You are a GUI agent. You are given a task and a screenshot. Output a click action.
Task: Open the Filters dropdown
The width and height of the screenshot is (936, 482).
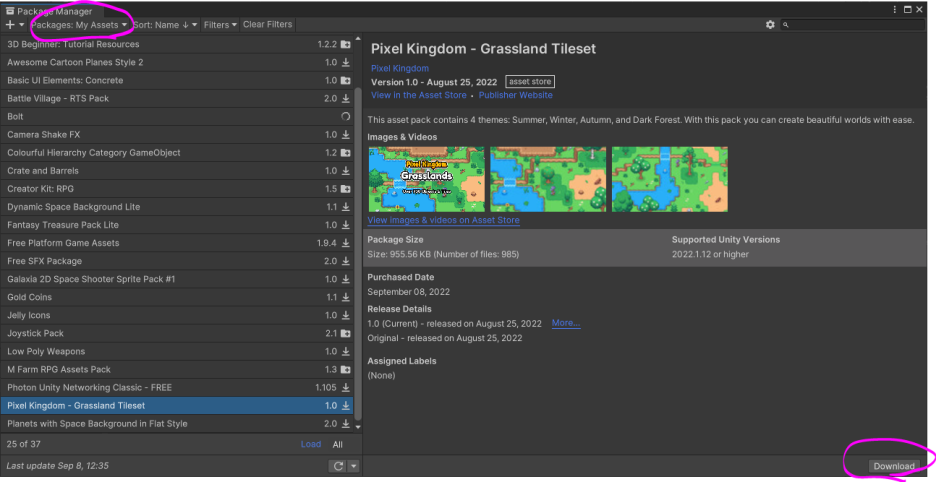pyautogui.click(x=220, y=24)
